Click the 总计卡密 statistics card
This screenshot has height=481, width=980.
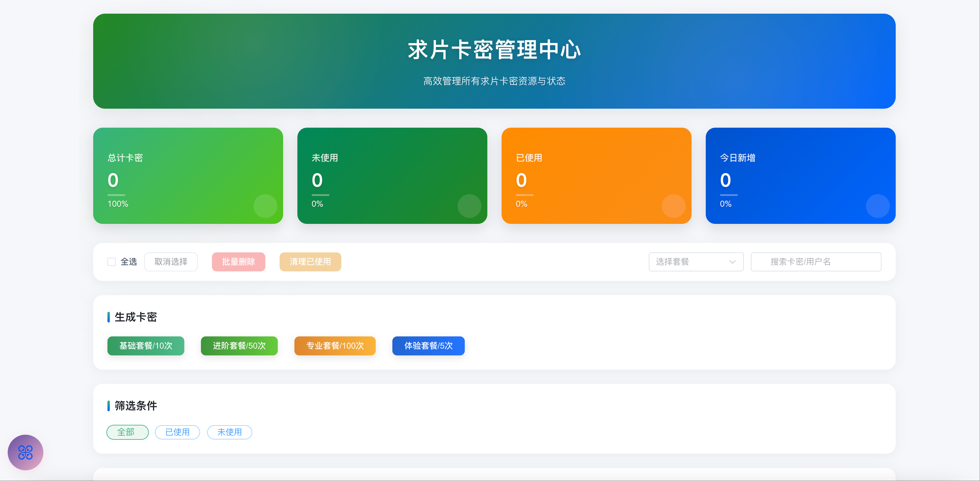click(x=188, y=175)
